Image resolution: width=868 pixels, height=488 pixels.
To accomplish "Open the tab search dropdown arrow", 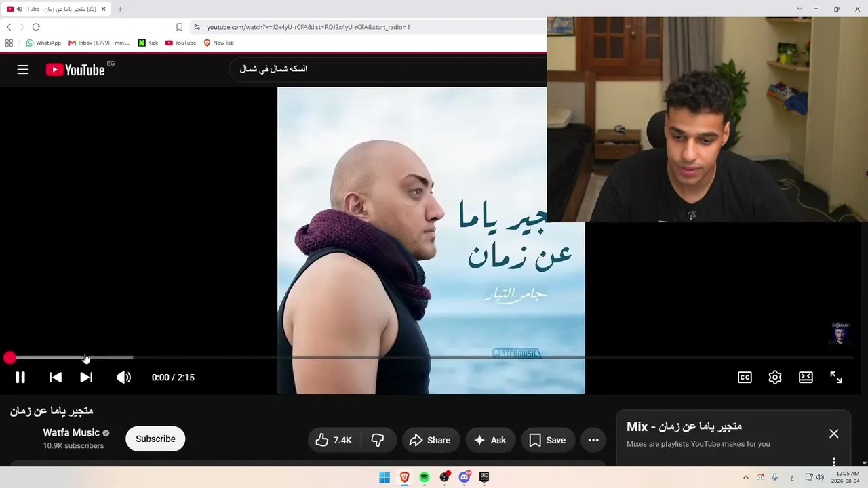I will tap(800, 9).
